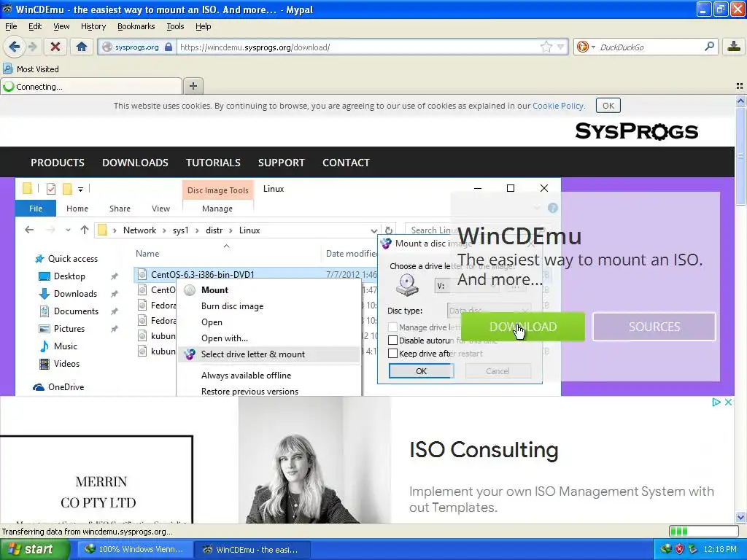Click the Windows start button
Viewport: 747px width, 560px height.
(35, 550)
